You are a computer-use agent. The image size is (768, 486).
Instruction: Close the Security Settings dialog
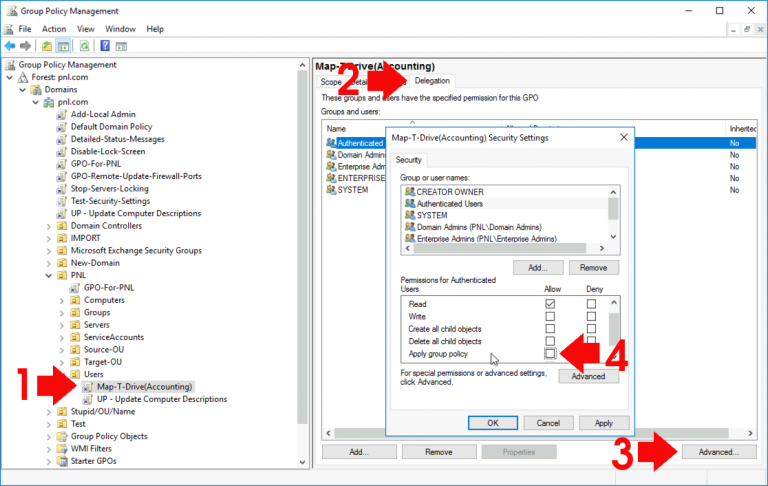coord(624,138)
